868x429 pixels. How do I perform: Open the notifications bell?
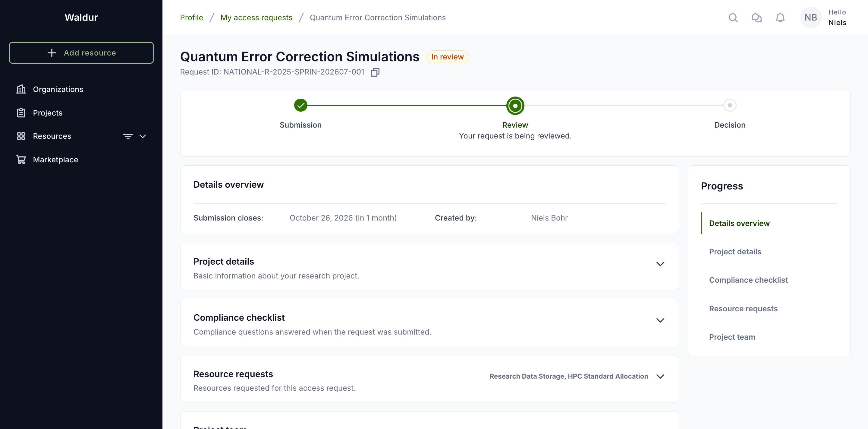[x=780, y=17]
